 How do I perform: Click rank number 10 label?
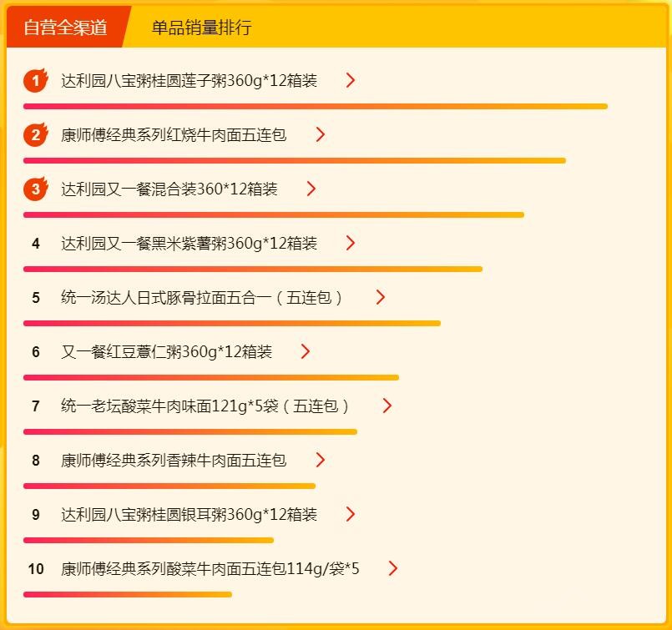point(35,569)
